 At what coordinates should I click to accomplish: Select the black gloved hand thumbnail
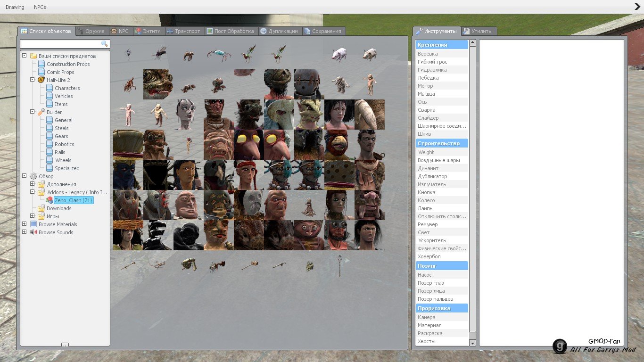[158, 235]
